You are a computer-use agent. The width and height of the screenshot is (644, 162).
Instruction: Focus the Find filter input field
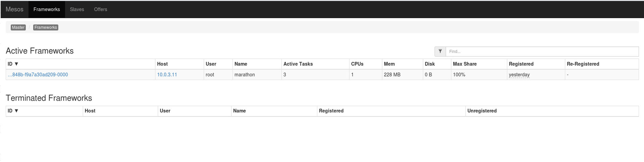542,51
